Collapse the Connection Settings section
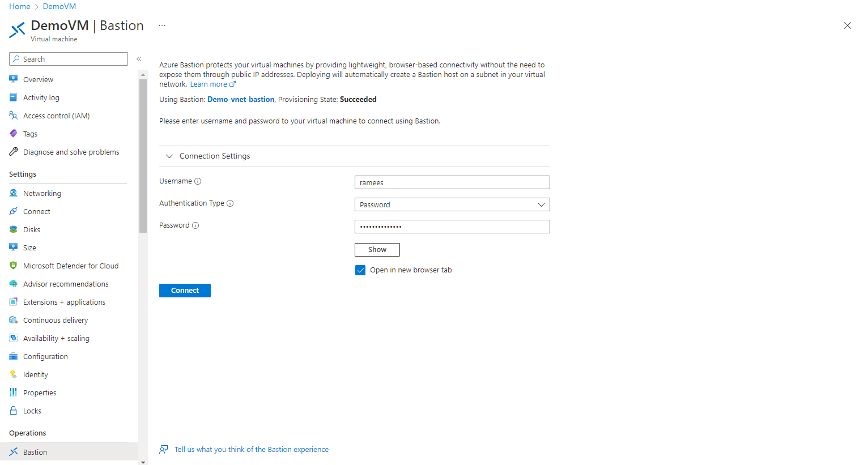This screenshot has width=868, height=465. coord(169,156)
